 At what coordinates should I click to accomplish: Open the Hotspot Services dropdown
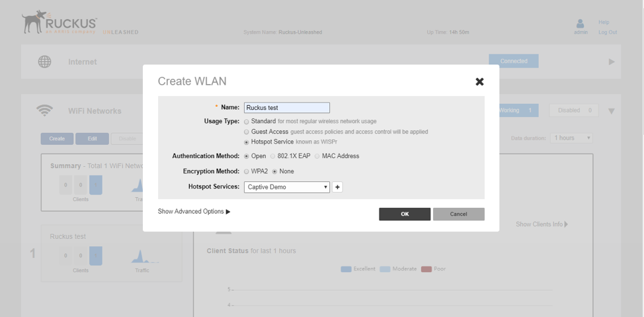(x=287, y=187)
